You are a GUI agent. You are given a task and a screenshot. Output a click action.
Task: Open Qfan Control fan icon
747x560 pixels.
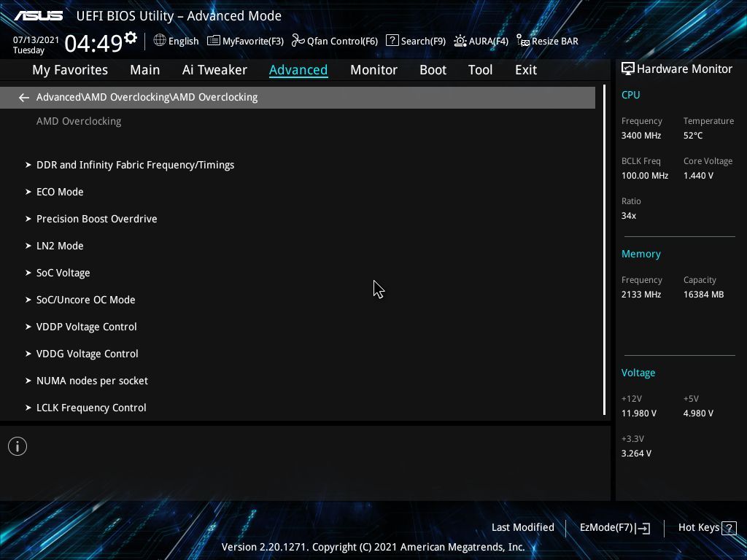click(x=298, y=41)
